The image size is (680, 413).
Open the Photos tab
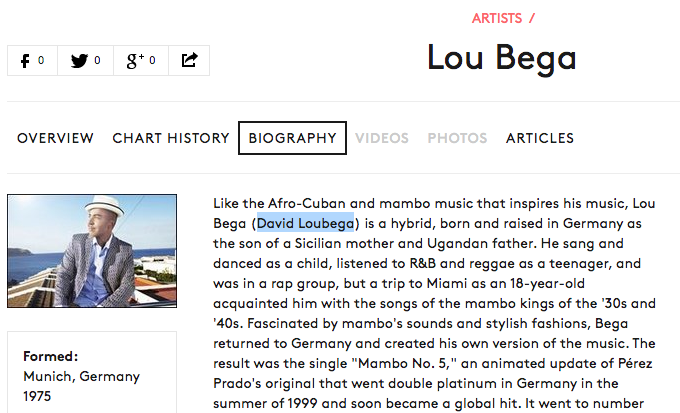[x=457, y=138]
